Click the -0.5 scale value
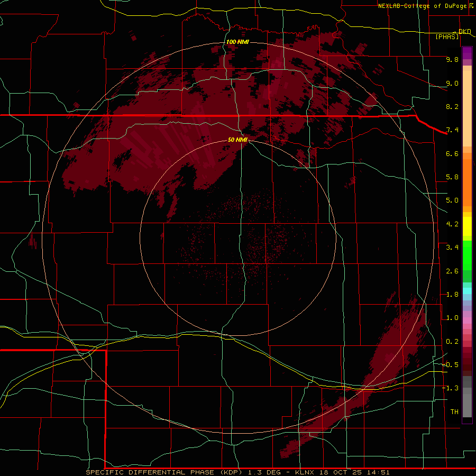Screen dimensions: 476x476 coord(450,365)
